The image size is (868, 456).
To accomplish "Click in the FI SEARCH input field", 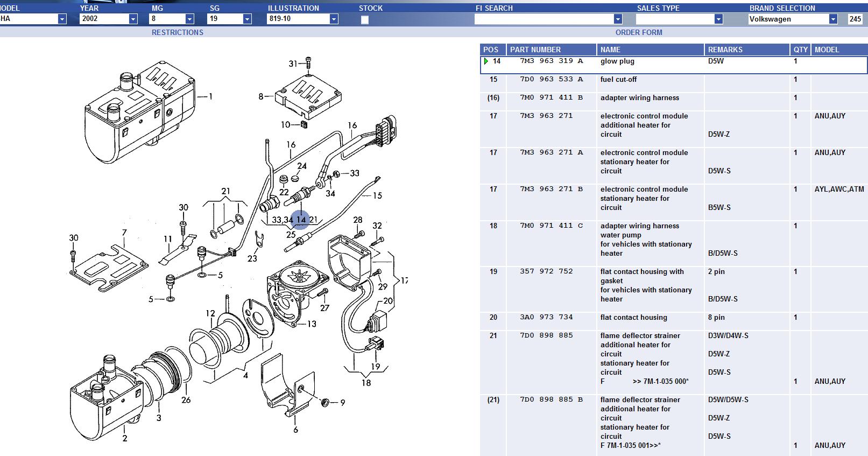I will 544,19.
